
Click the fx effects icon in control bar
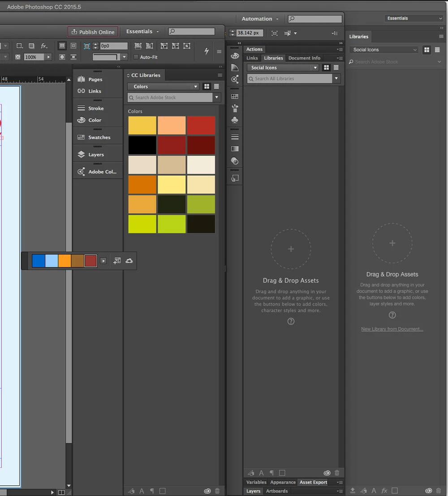coord(44,46)
